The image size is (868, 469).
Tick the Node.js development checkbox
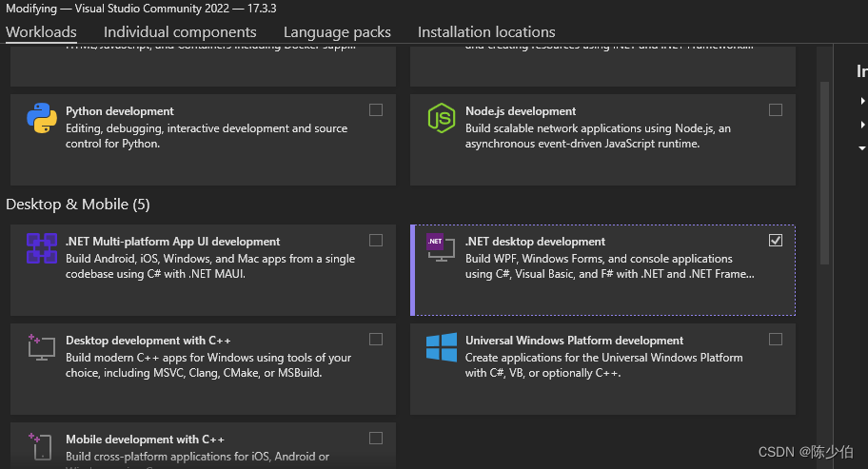point(776,110)
